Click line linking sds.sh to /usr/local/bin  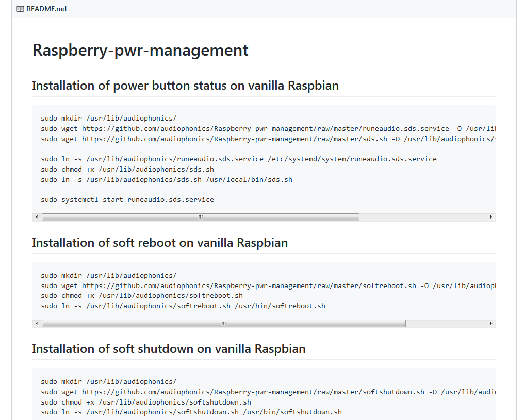(x=167, y=180)
